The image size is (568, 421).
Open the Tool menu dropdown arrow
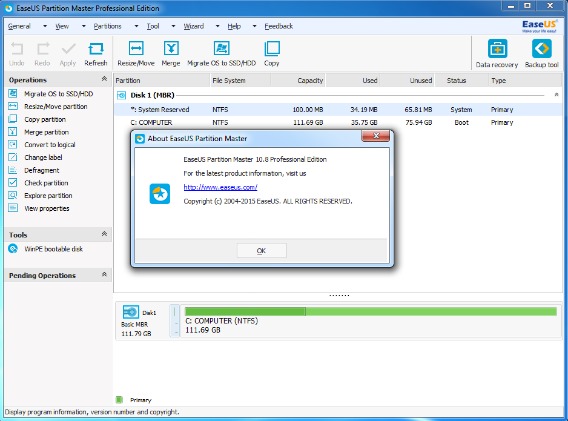pyautogui.click(x=173, y=26)
